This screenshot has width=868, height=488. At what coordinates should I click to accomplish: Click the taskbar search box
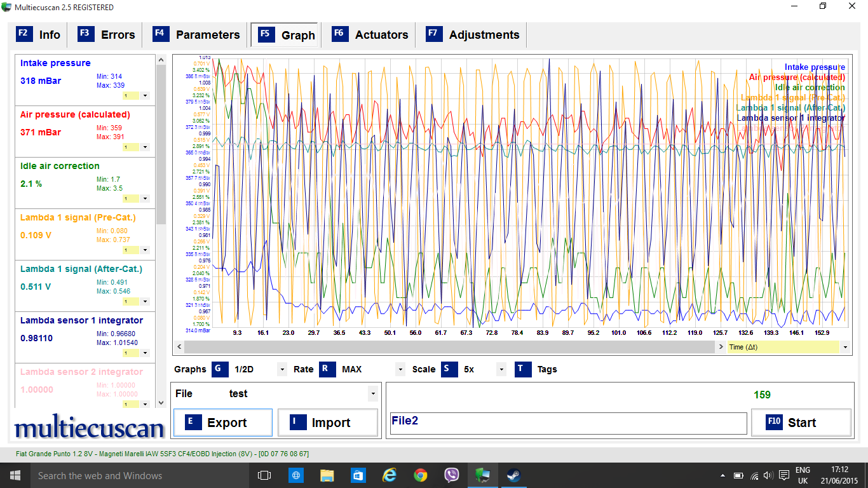[x=140, y=475]
